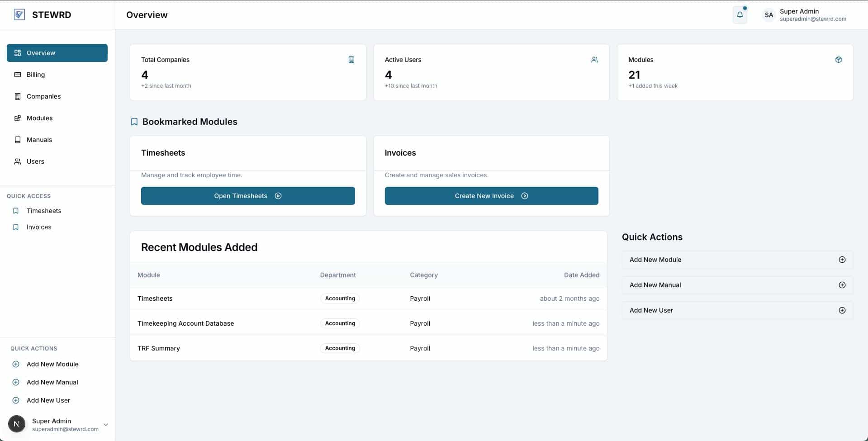This screenshot has height=441, width=868.
Task: Go to Companies in the sidebar
Action: (x=43, y=96)
